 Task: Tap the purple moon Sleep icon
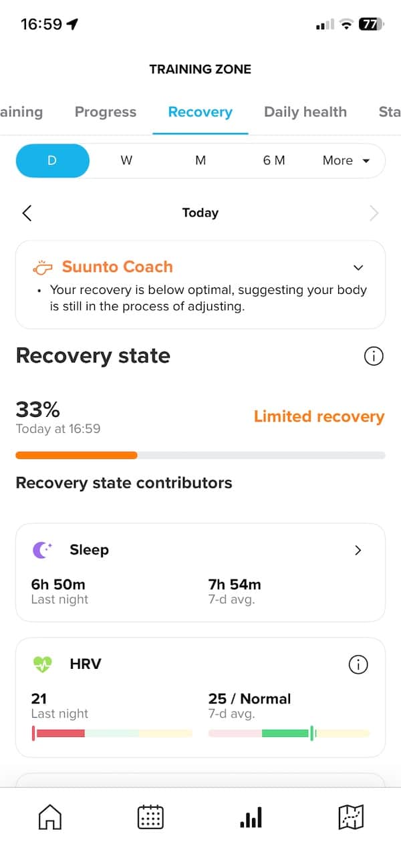(x=41, y=550)
